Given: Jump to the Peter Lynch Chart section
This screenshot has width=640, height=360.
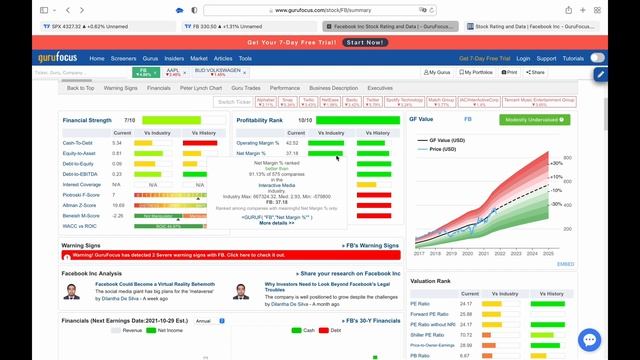Looking at the screenshot, I should [x=201, y=88].
